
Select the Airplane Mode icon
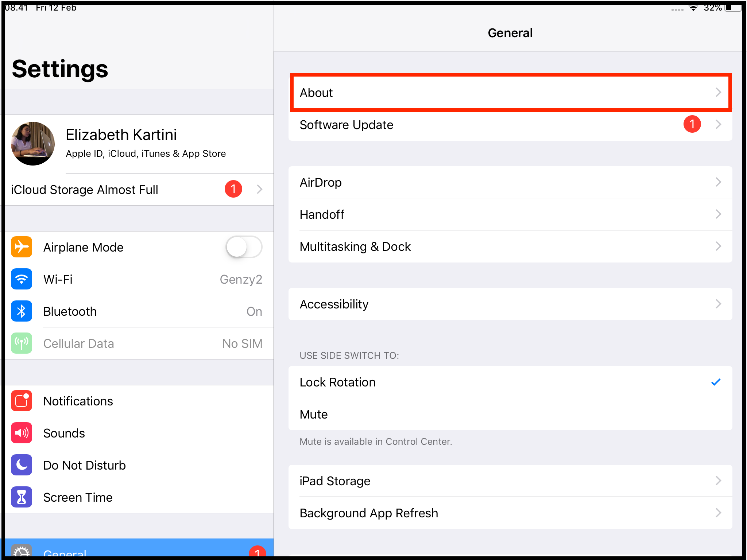point(21,247)
